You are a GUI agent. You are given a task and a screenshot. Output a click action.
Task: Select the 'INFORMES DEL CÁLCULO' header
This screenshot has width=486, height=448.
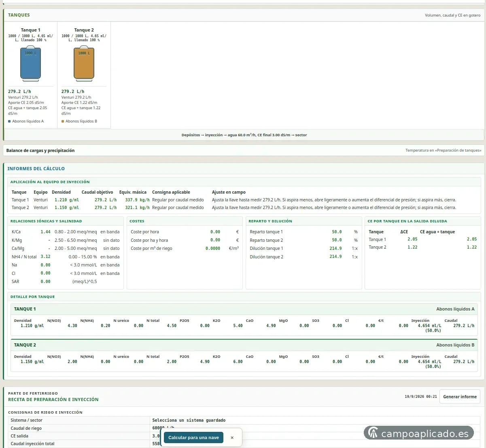36,169
